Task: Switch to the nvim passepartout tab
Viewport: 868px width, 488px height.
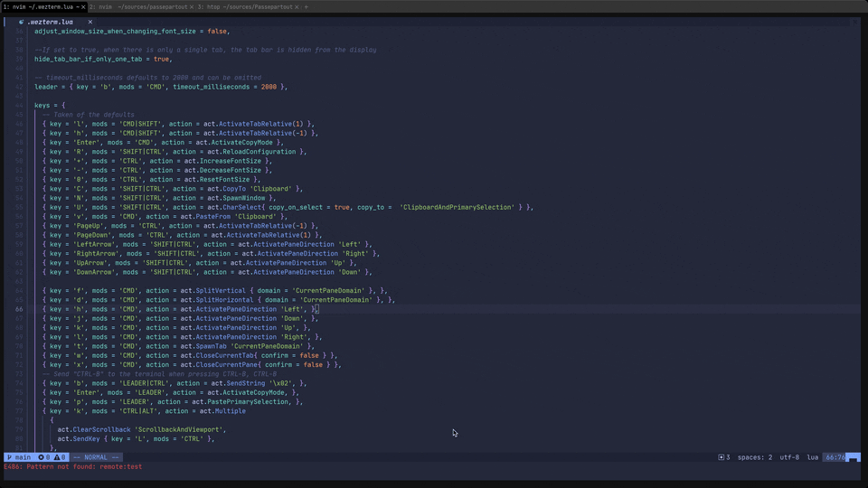Action: [x=138, y=6]
